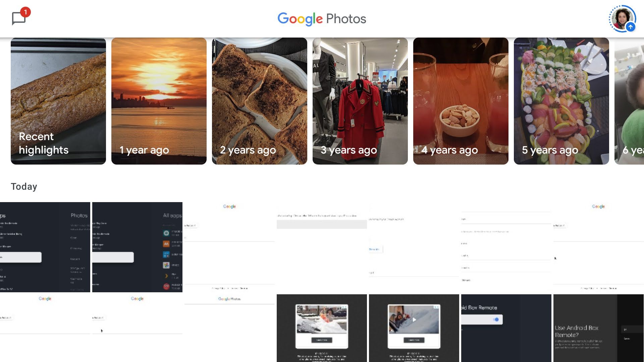Image resolution: width=644 pixels, height=362 pixels.
Task: Open the dark All apps screenshot
Action: pos(137,247)
